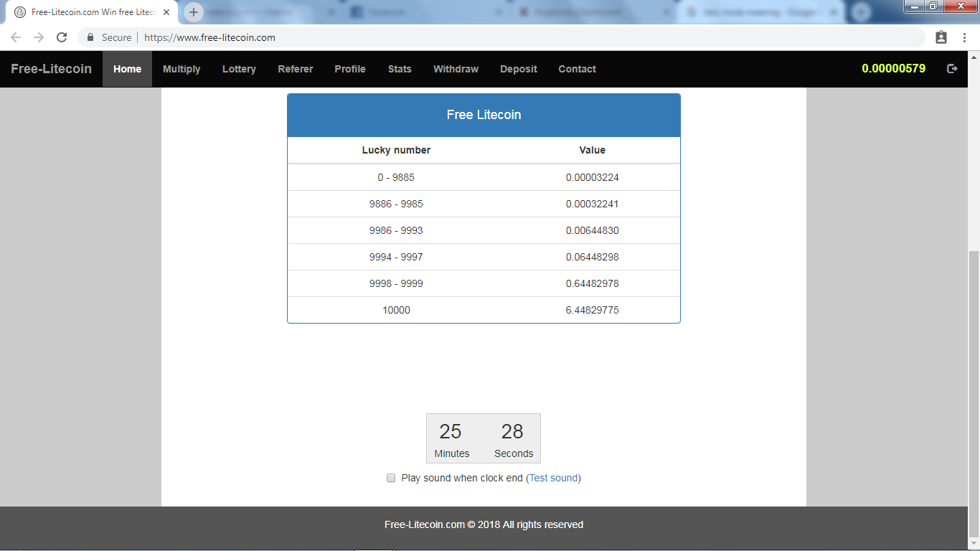This screenshot has width=980, height=551.
Task: Open the Lottery page
Action: pos(239,69)
